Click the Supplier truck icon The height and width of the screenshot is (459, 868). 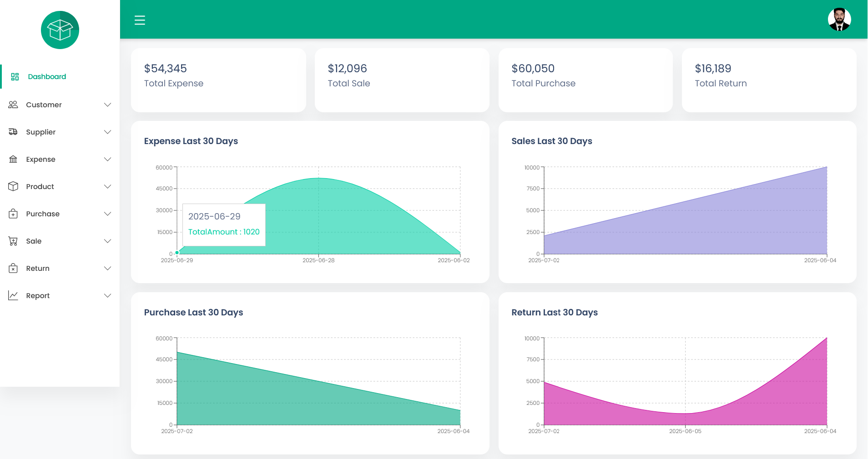[13, 132]
